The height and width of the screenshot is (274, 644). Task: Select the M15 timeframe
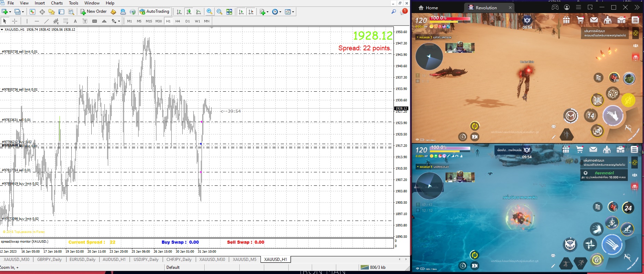149,21
